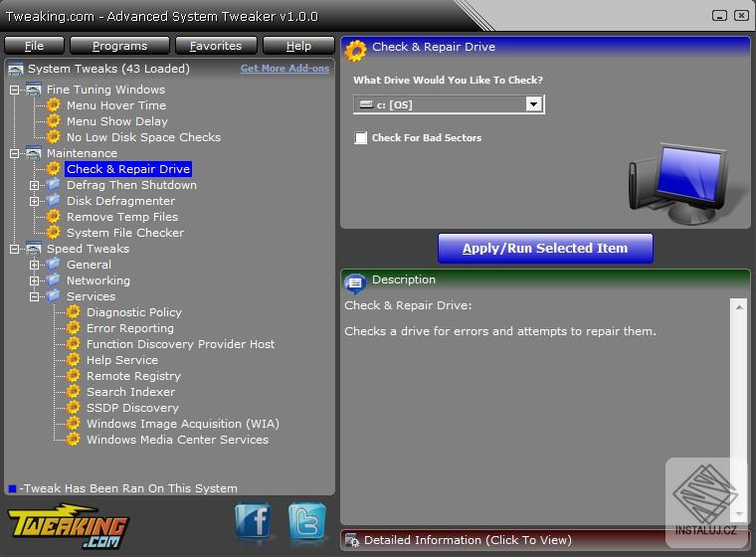Screen dimensions: 756x557
Task: Click gear icon beside Help Service
Action: (73, 360)
